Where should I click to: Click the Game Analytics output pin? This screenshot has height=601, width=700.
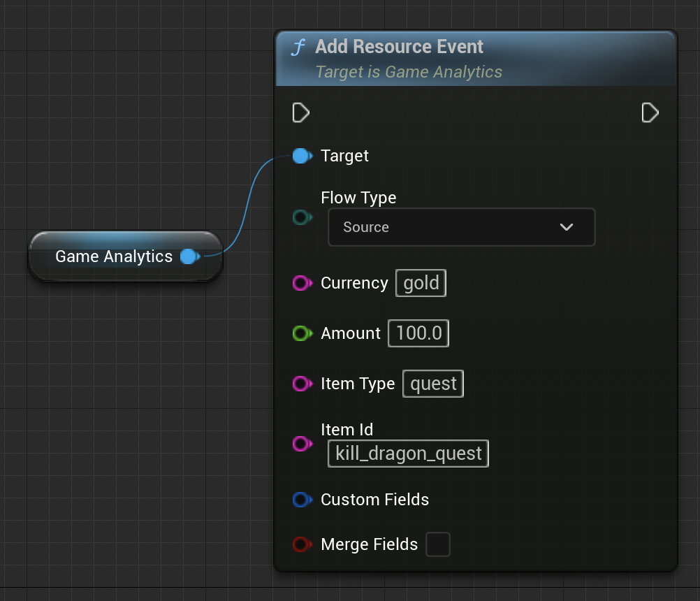point(189,256)
